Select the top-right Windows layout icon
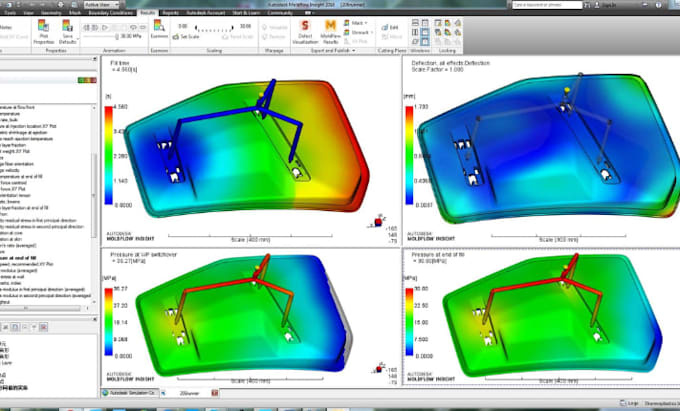The height and width of the screenshot is (411, 680). pyautogui.click(x=425, y=23)
